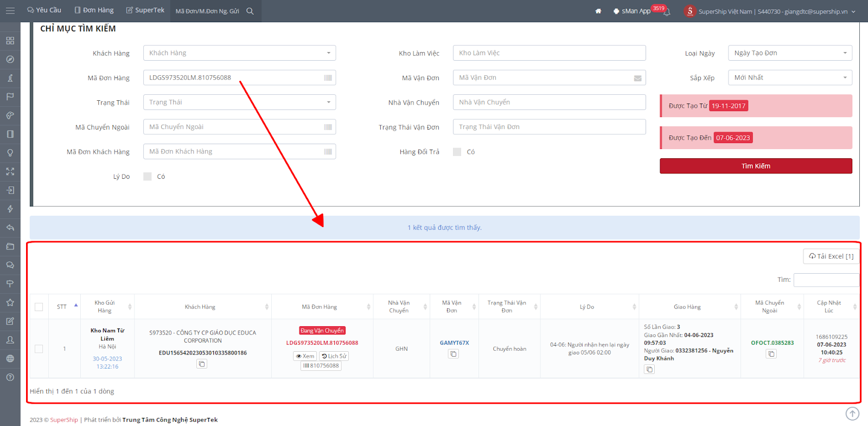Copy delivery info under Duy Khánh
The width and height of the screenshot is (868, 426).
649,370
